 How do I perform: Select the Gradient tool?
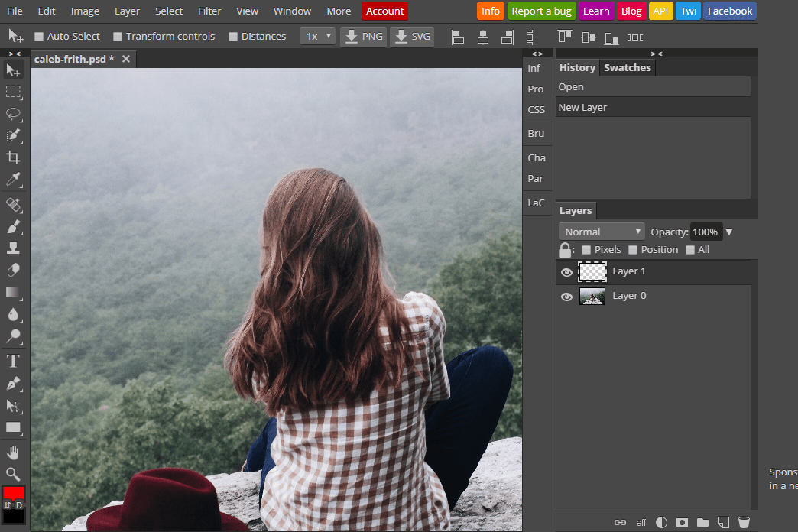[x=14, y=293]
